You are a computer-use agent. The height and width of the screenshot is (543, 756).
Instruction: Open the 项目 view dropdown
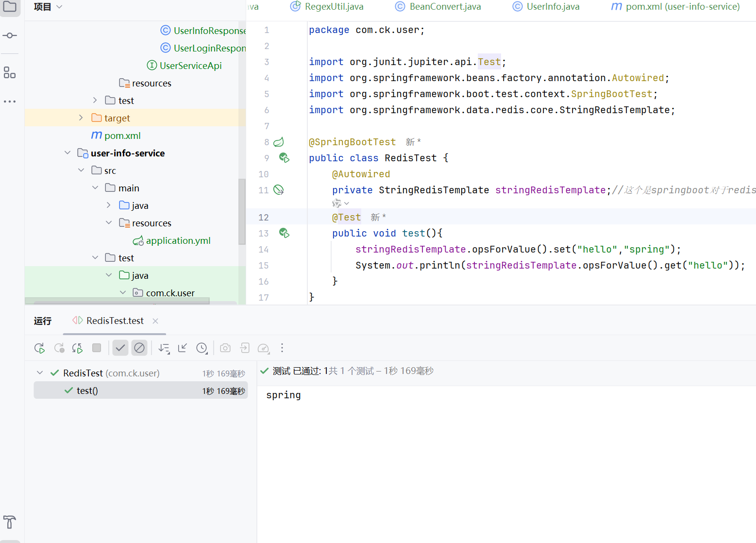[48, 7]
